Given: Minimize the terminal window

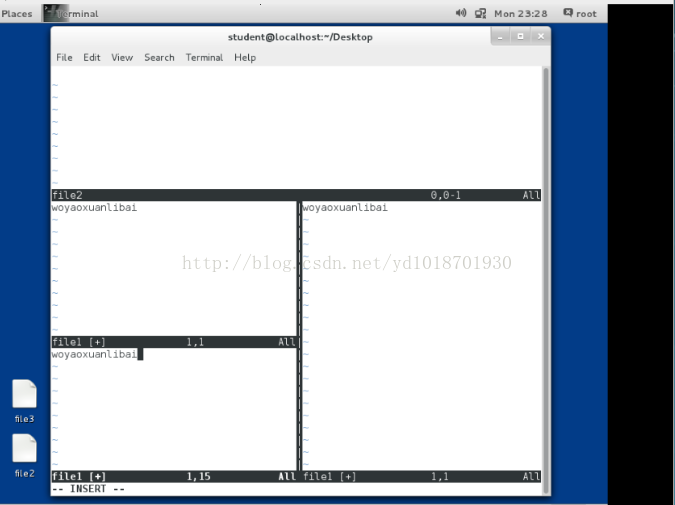Looking at the screenshot, I should tap(500, 37).
